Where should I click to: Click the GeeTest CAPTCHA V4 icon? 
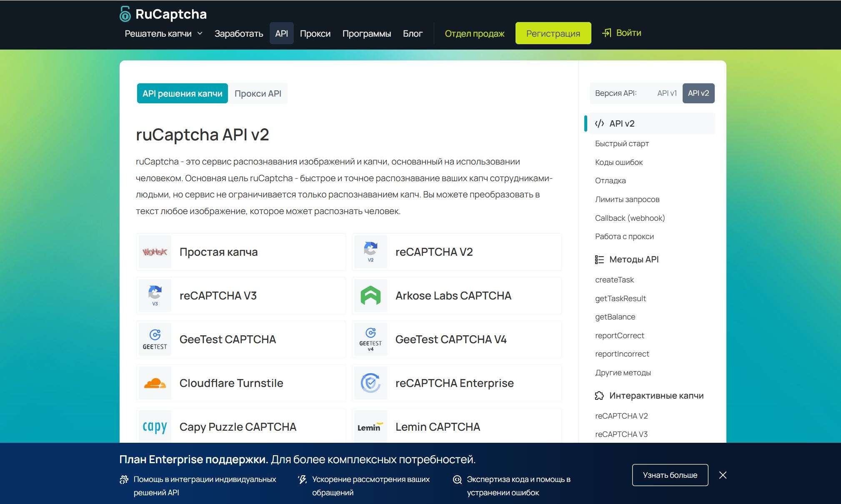coord(370,339)
